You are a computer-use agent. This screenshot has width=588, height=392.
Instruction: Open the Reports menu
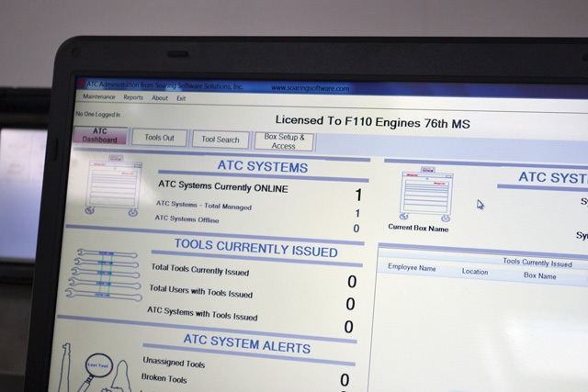click(133, 97)
